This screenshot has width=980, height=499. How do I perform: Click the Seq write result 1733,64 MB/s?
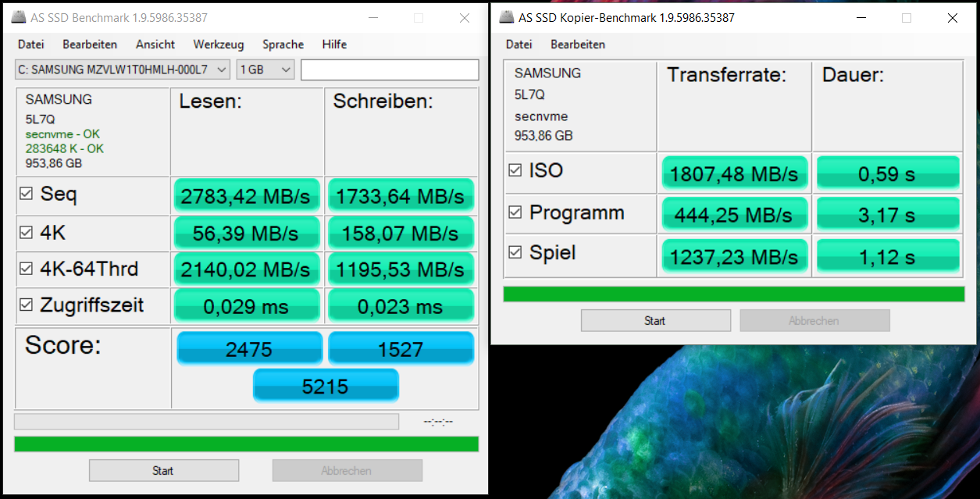[x=401, y=196]
